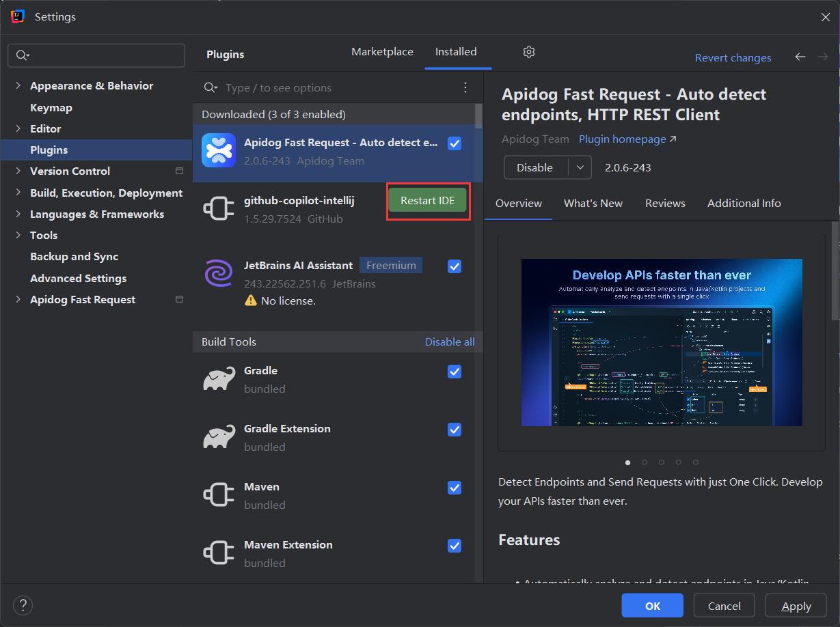Screen dimensions: 840x627
Task: Expand the Apidog Fast Request settings node
Action: pos(18,299)
